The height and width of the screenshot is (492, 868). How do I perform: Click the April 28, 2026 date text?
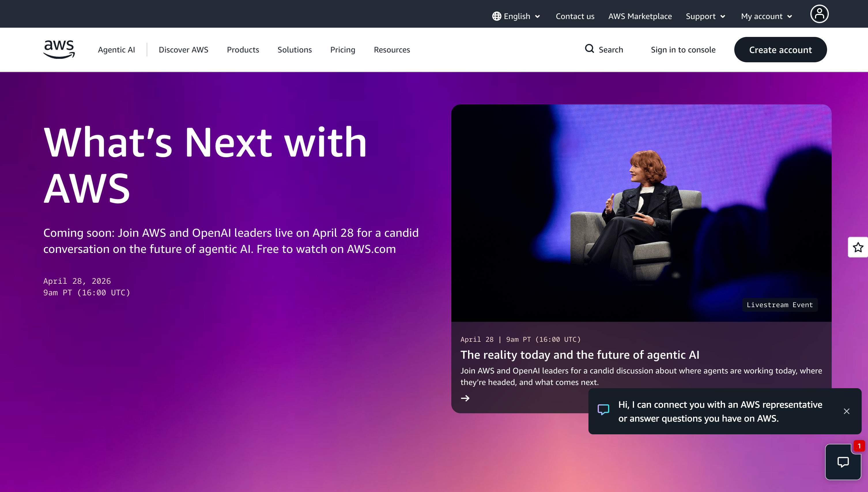click(x=77, y=281)
